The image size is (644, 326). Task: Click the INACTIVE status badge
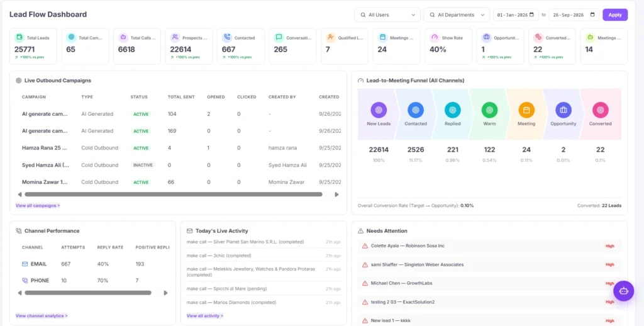143,166
